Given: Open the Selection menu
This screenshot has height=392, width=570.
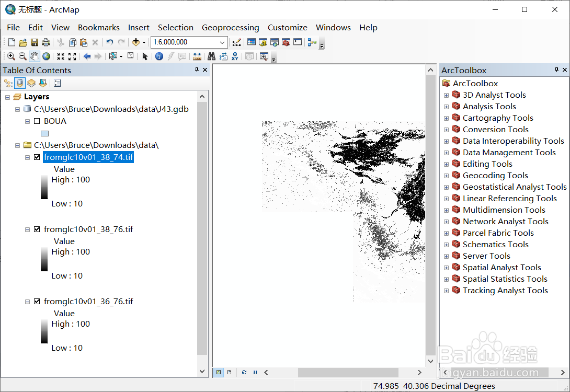Looking at the screenshot, I should point(176,28).
